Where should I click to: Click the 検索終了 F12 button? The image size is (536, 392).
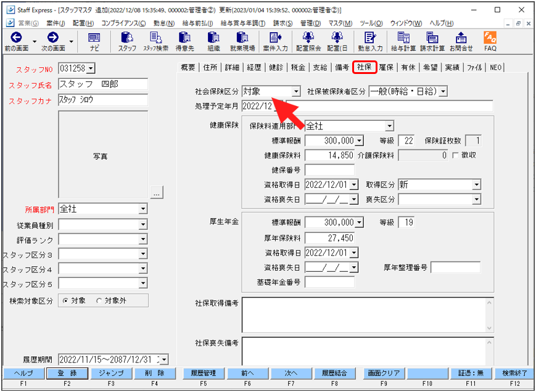[515, 374]
